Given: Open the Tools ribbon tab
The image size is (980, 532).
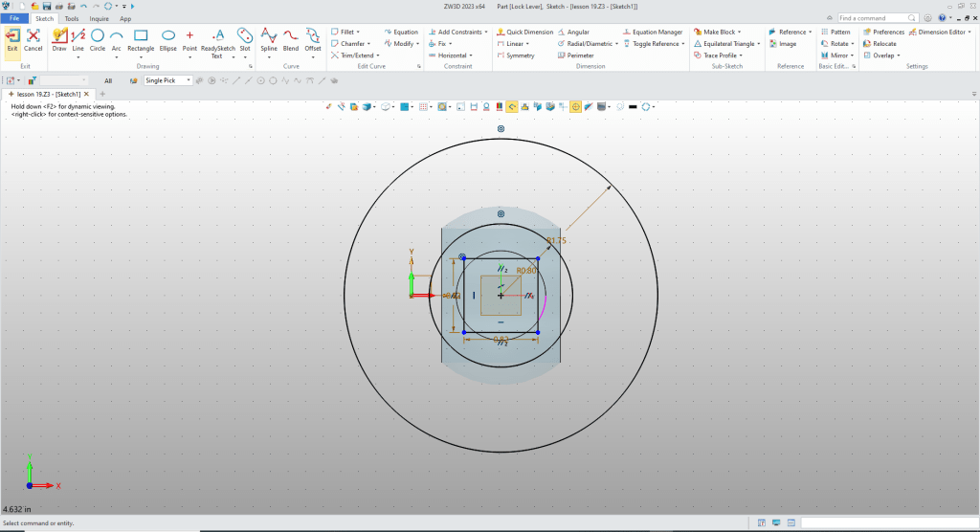Looking at the screenshot, I should coord(72,18).
